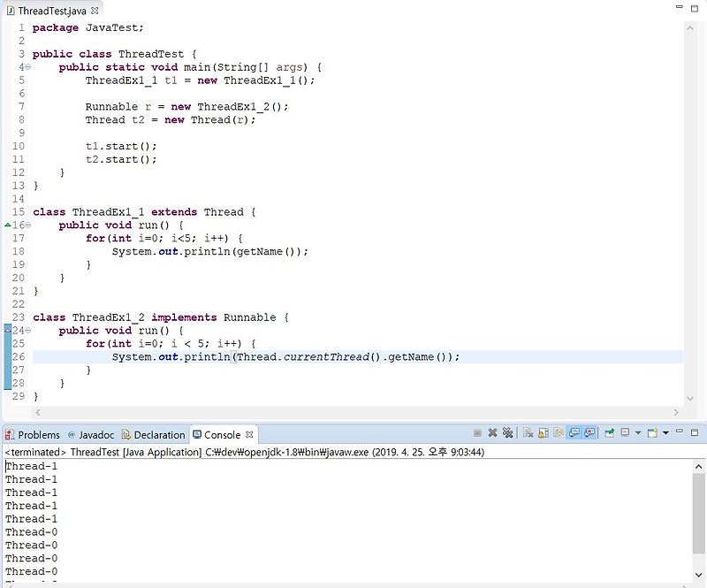Minimize the Console view
The width and height of the screenshot is (707, 588).
coord(680,431)
